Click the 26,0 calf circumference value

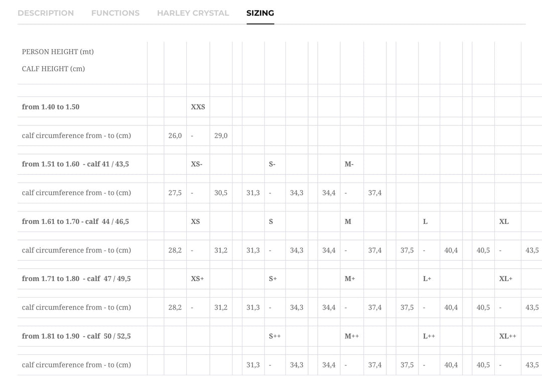pyautogui.click(x=175, y=136)
